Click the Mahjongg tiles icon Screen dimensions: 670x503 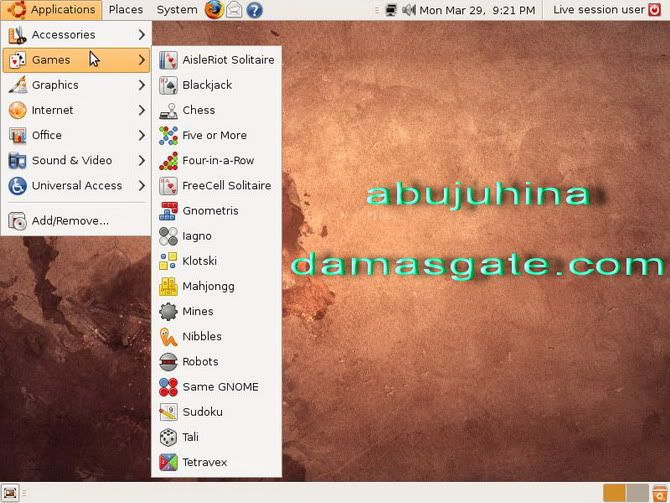[168, 286]
